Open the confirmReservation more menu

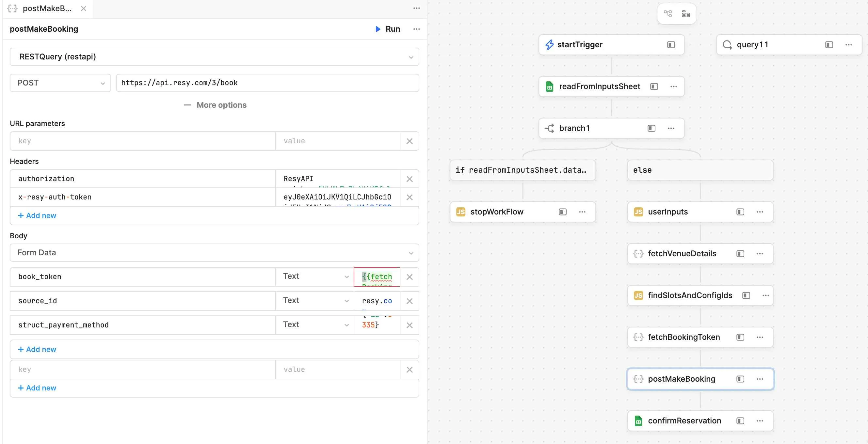[760, 421]
